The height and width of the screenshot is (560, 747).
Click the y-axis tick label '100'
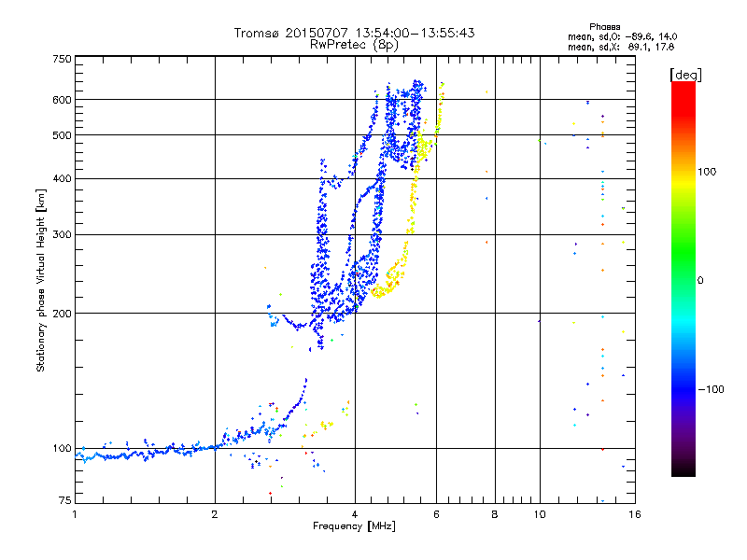(x=62, y=449)
